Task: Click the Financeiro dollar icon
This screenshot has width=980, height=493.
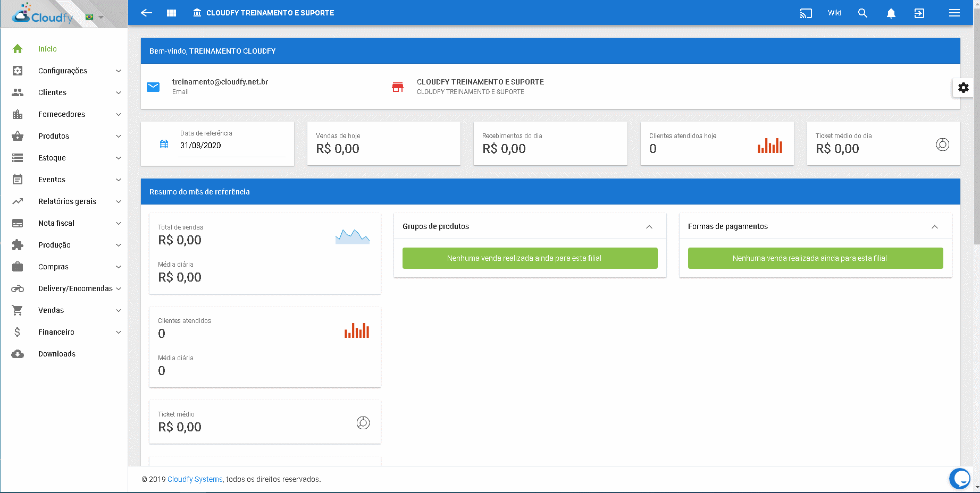Action: pyautogui.click(x=18, y=332)
